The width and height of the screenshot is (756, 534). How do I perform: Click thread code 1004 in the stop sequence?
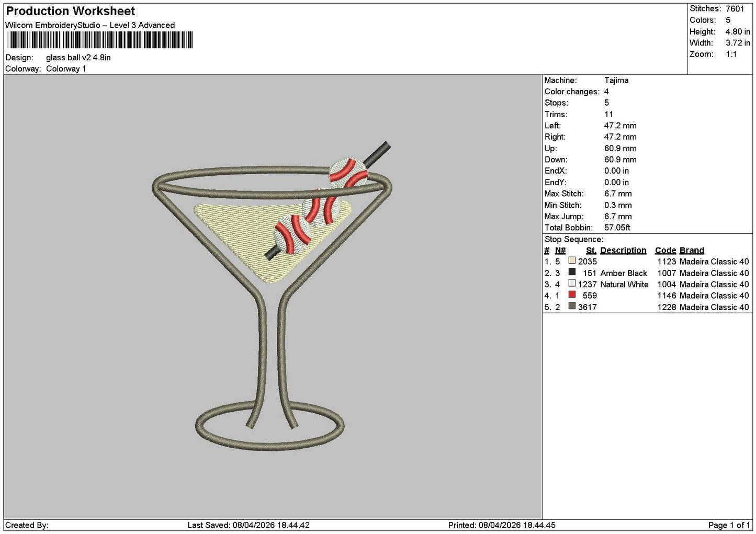(667, 285)
